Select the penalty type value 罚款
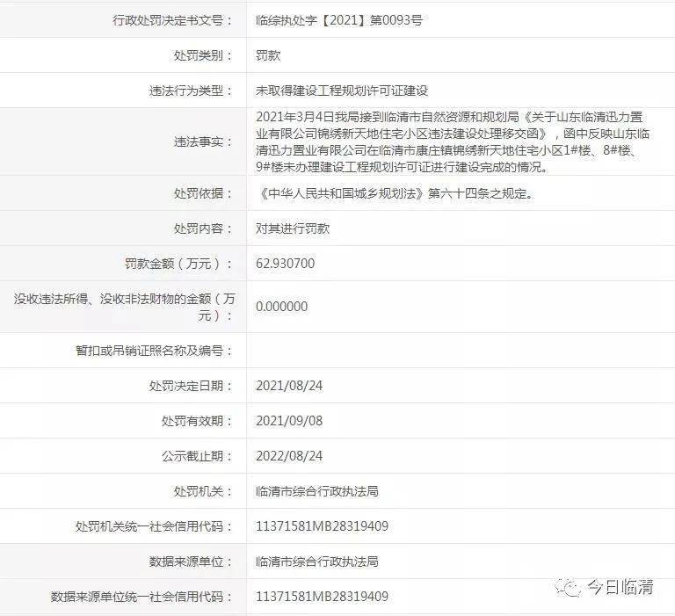675x616 pixels. [268, 55]
